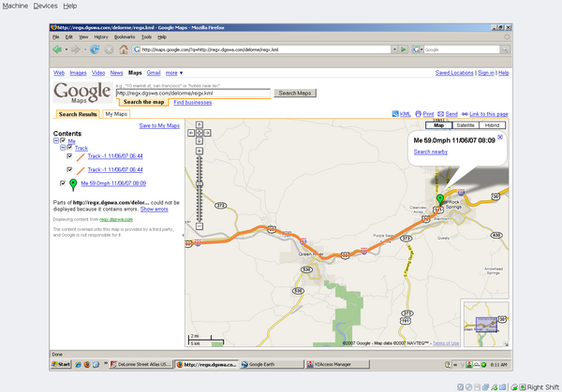
Task: Click Firefox Back navigation arrow
Action: coord(57,50)
